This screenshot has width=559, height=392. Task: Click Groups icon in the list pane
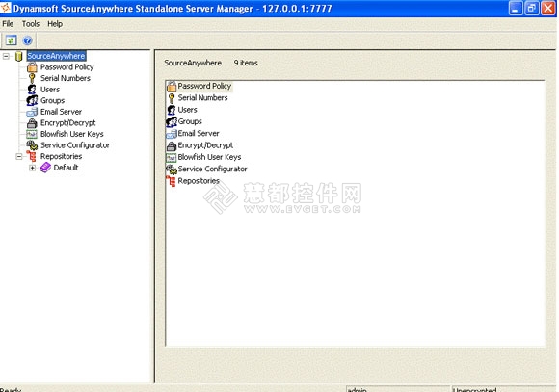[x=172, y=121]
